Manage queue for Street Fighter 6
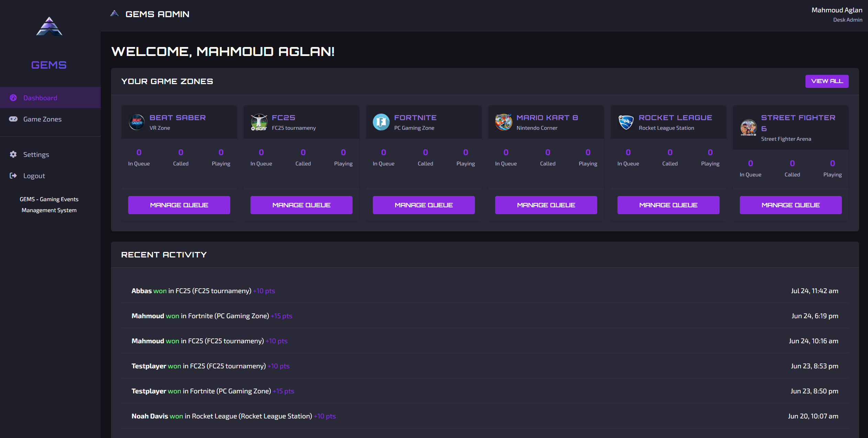This screenshot has height=438, width=868. tap(790, 205)
